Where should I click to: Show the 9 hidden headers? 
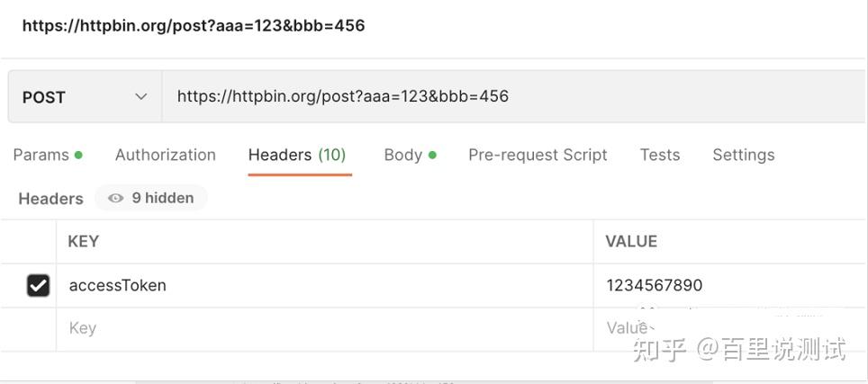(151, 198)
